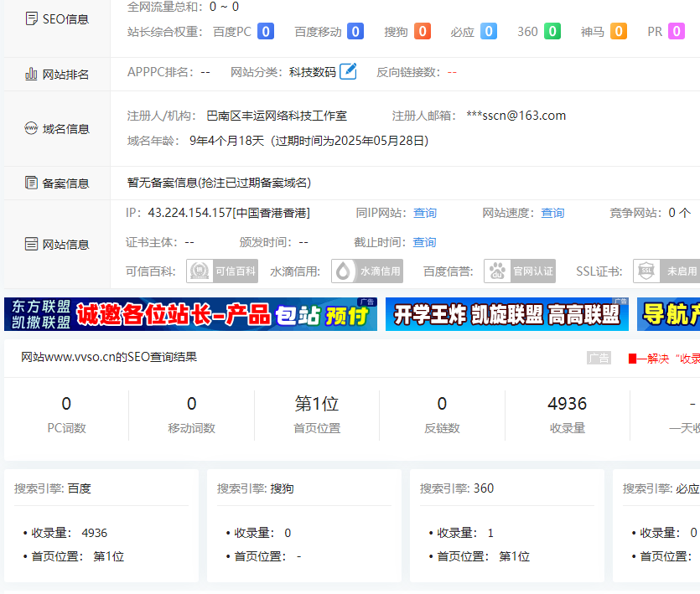Click the PR pink weight badge
Image resolution: width=700 pixels, height=594 pixels.
click(x=677, y=31)
